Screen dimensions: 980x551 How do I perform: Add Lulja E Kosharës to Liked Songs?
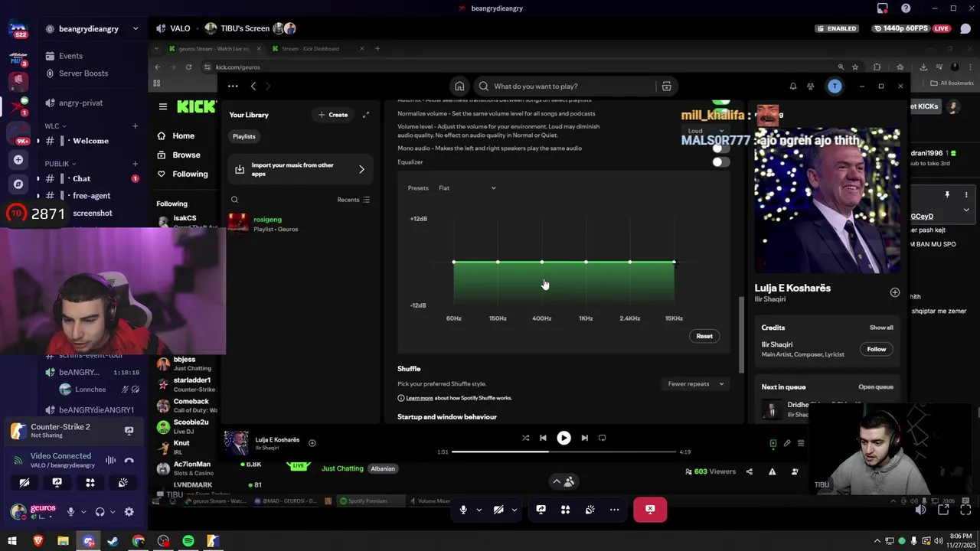coord(895,292)
